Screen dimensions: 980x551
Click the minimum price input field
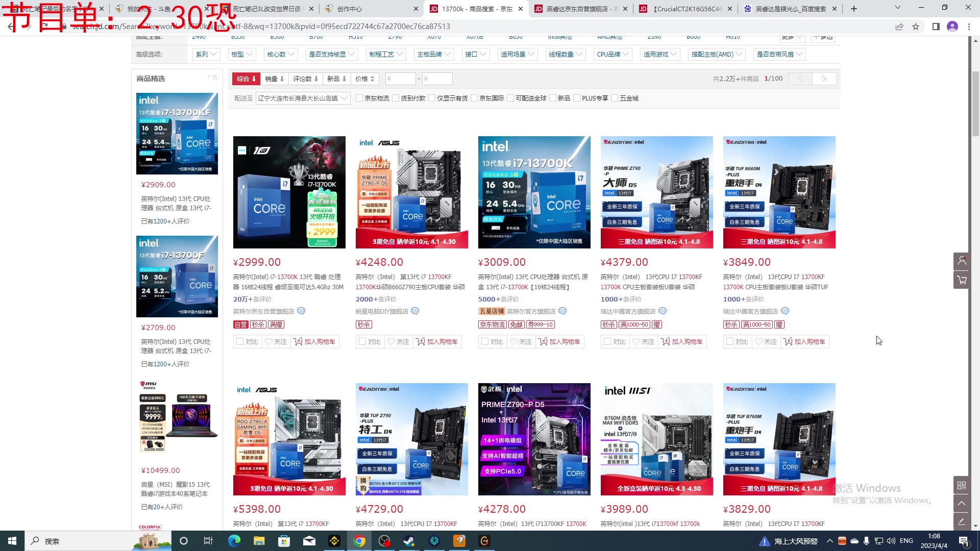400,79
